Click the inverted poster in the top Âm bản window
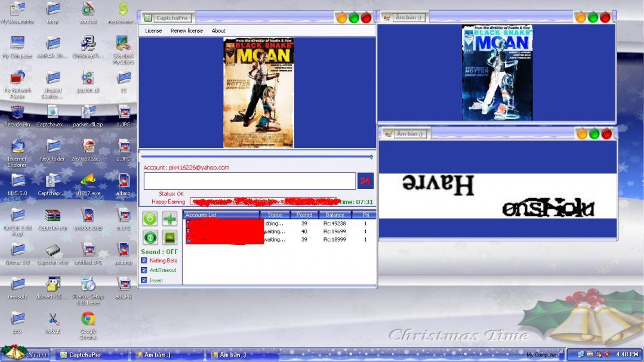The width and height of the screenshot is (644, 362). 497,73
